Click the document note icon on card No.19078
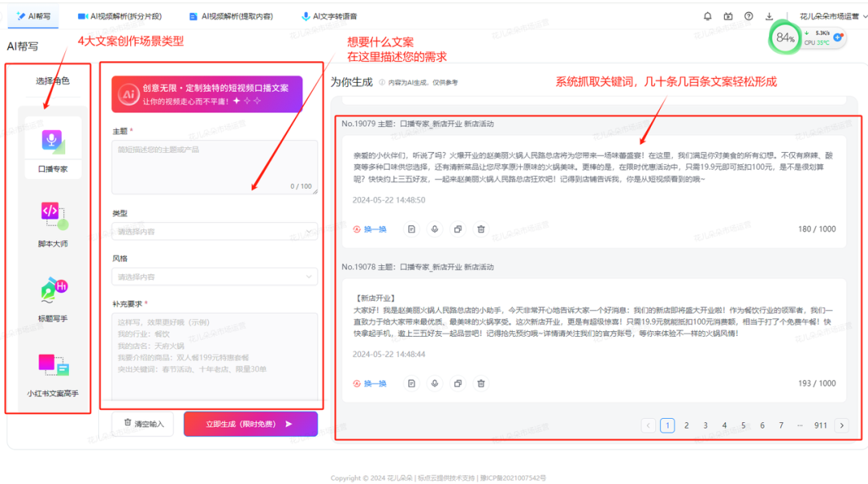This screenshot has height=484, width=868. pos(411,384)
